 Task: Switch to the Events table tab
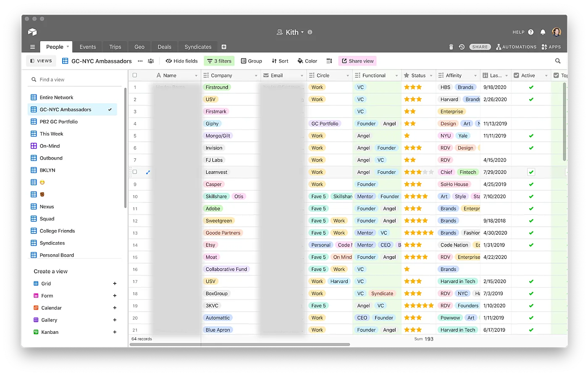pyautogui.click(x=88, y=47)
